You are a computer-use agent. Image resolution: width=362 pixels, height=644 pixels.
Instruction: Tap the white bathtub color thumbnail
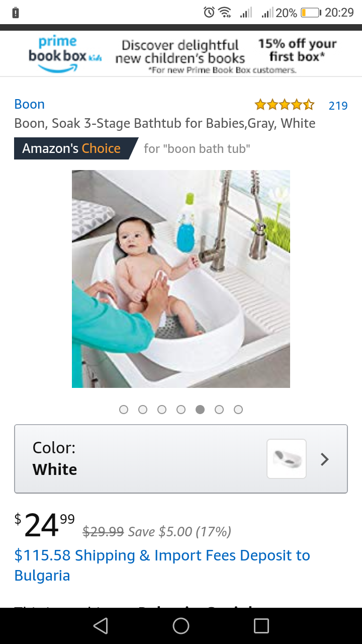click(x=287, y=459)
